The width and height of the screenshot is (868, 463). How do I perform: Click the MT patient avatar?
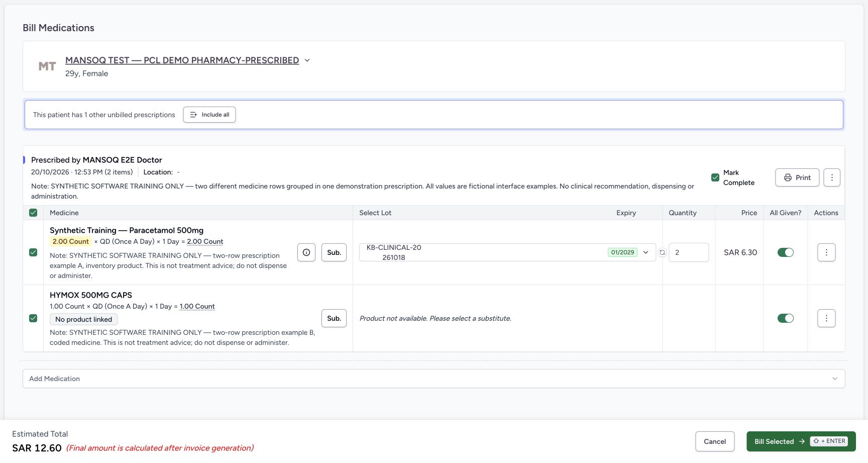(x=47, y=66)
